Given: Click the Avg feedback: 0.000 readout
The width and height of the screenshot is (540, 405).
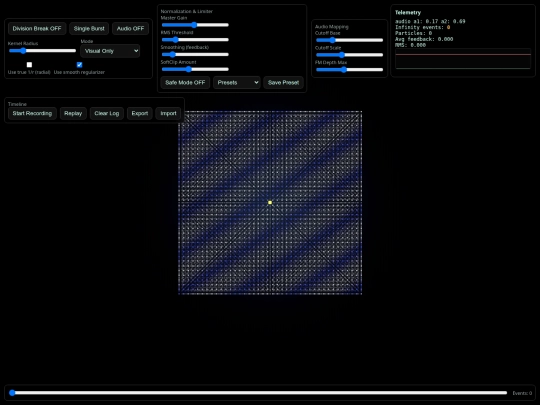Looking at the screenshot, I should (424, 39).
